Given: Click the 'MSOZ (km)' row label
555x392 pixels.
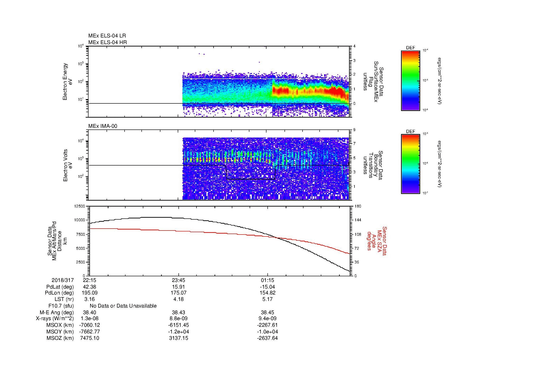Looking at the screenshot, I should [60, 338].
